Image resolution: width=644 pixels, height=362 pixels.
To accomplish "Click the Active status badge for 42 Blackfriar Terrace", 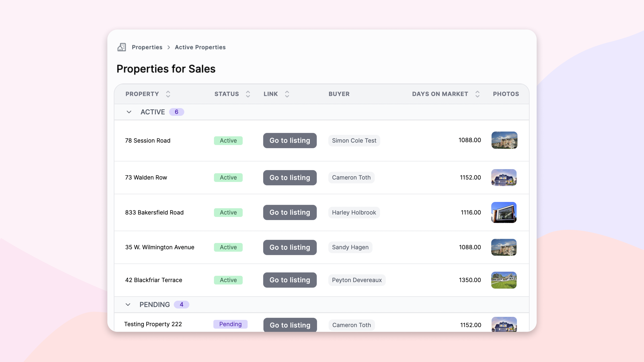I will click(228, 280).
